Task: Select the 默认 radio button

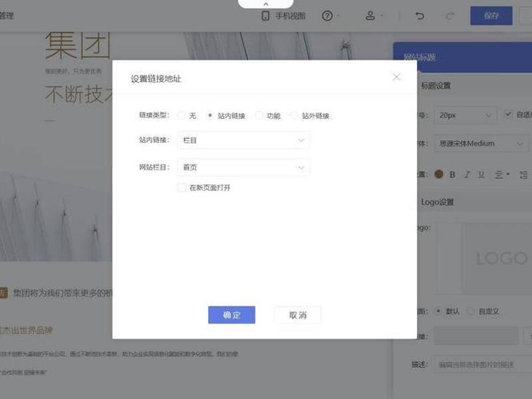Action: point(438,311)
